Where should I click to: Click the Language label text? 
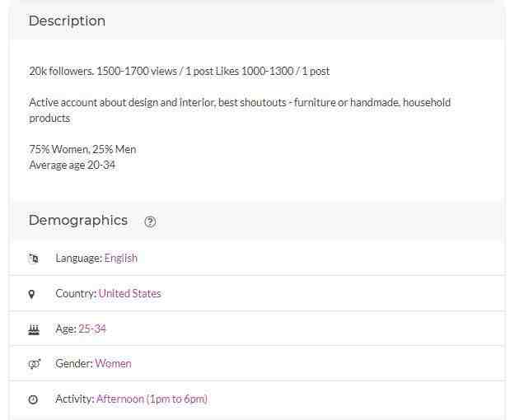click(x=79, y=258)
